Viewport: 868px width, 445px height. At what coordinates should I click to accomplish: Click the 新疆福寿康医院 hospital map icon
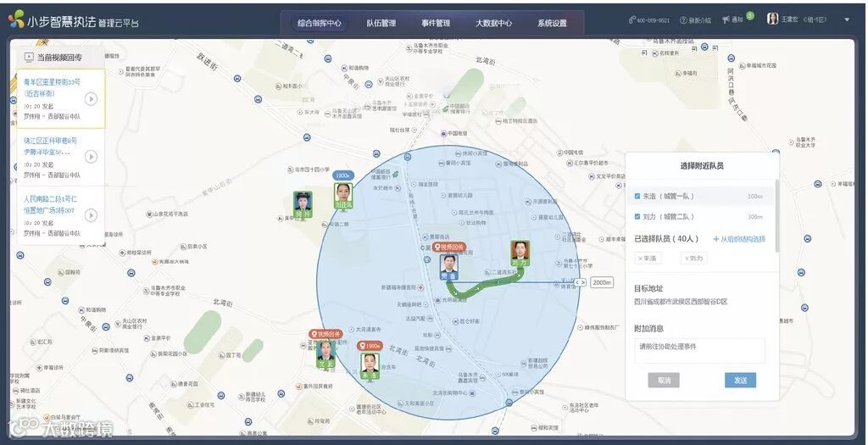click(420, 287)
